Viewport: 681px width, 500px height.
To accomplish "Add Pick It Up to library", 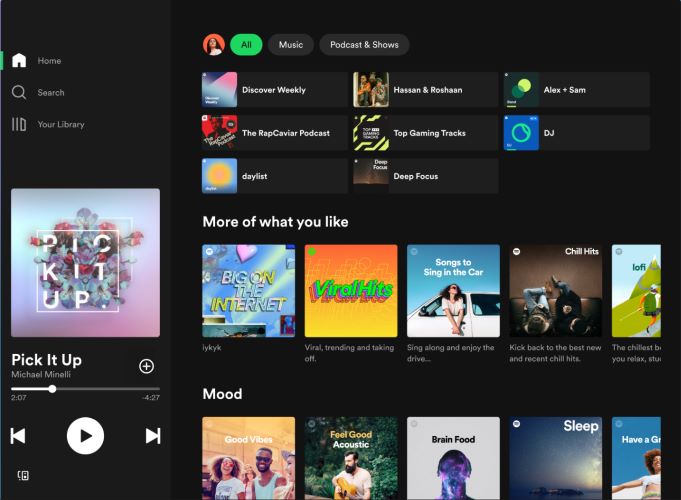I will 146,366.
